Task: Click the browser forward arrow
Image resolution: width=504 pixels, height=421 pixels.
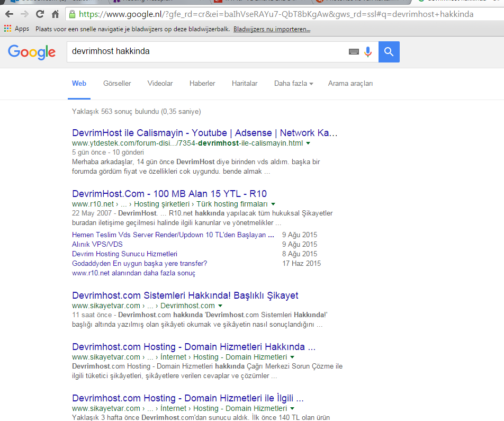Action: tap(24, 14)
